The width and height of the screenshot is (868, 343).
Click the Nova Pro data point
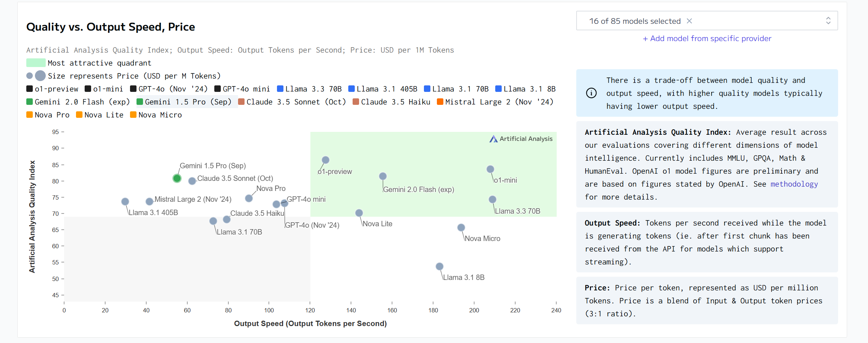[x=249, y=198]
